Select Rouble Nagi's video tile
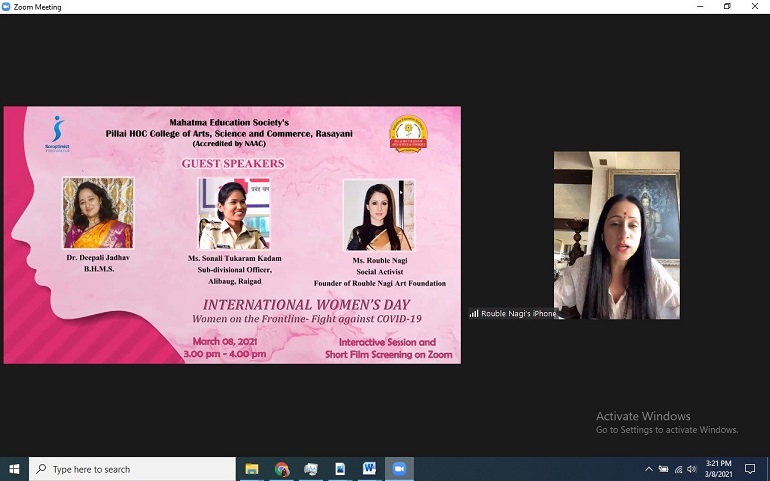Viewport: 770px width, 481px height. pos(617,235)
